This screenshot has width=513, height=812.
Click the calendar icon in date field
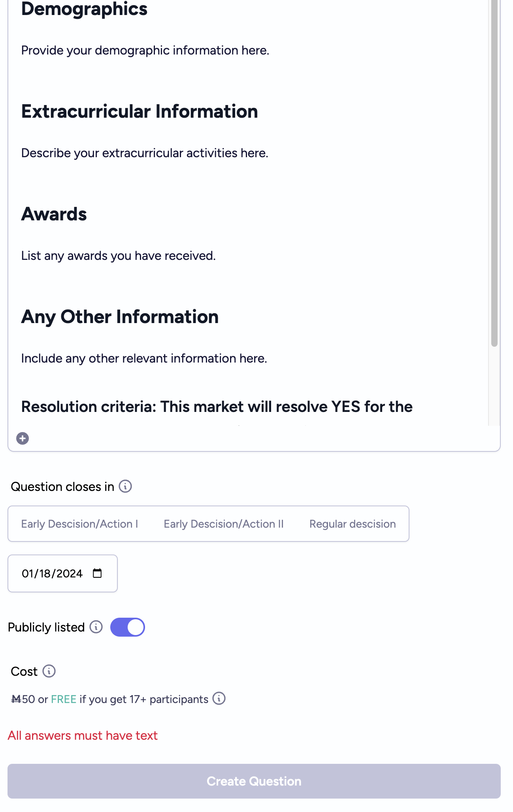[x=97, y=573]
